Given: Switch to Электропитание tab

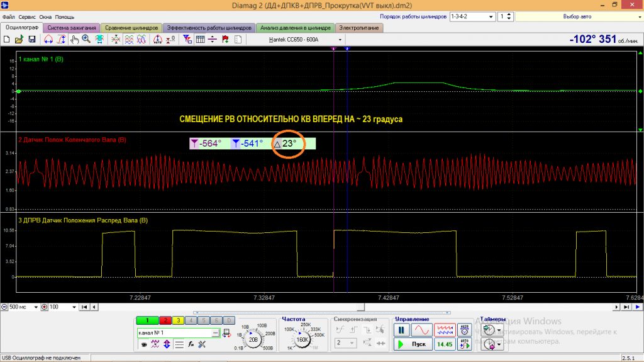Looking at the screenshot, I should click(359, 28).
